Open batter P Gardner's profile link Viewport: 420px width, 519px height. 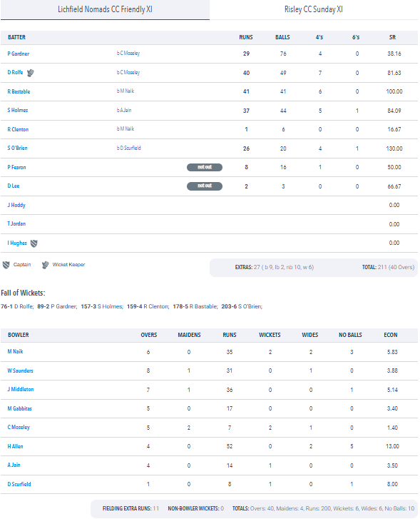19,54
